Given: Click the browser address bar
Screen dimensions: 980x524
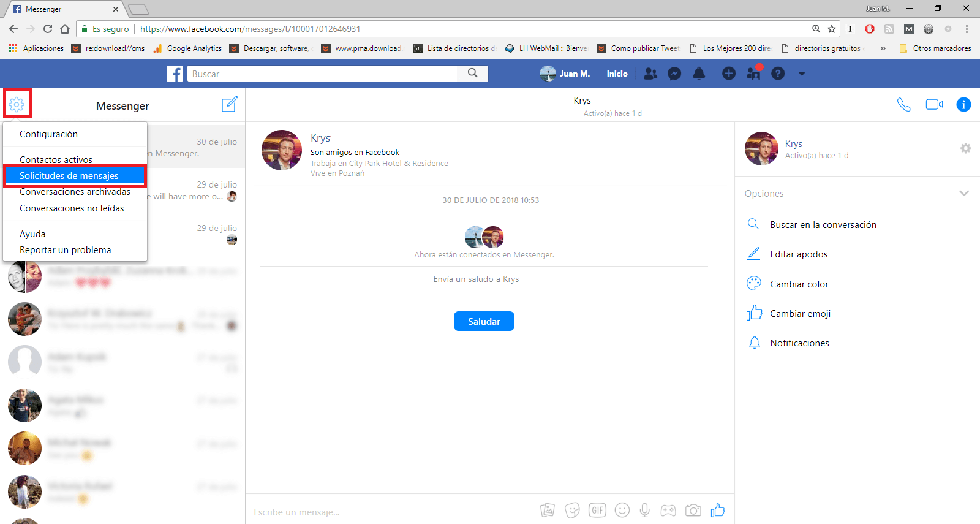Looking at the screenshot, I should click(x=441, y=29).
